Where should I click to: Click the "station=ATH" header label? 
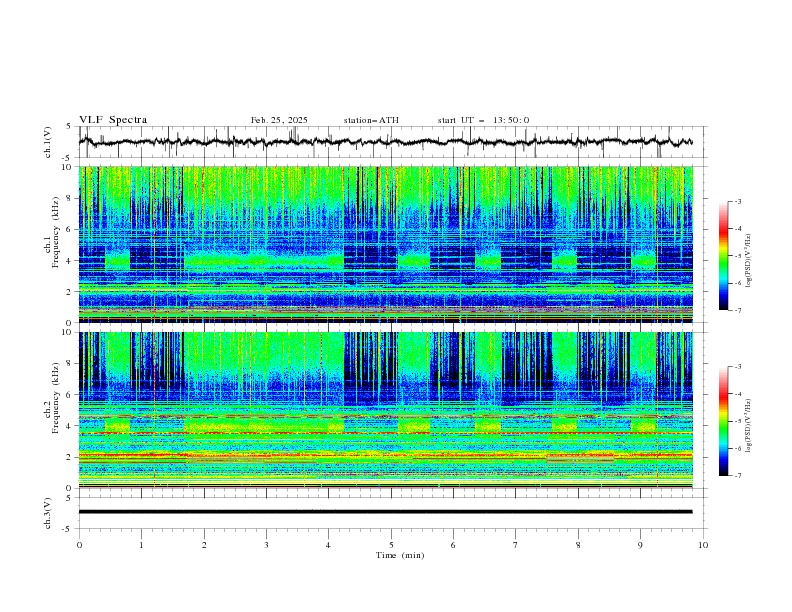[x=371, y=120]
